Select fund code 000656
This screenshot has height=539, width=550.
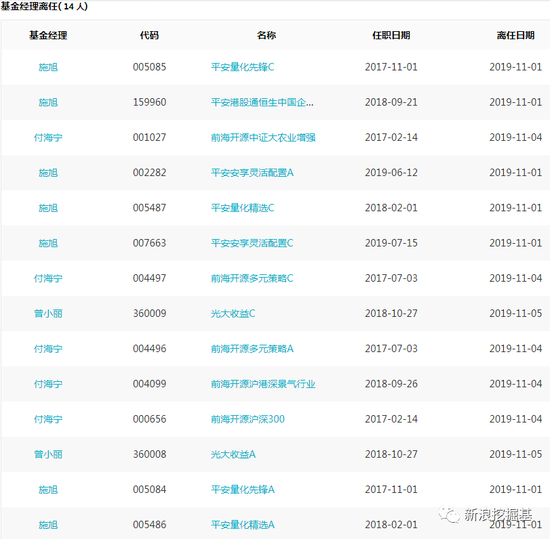(x=149, y=419)
